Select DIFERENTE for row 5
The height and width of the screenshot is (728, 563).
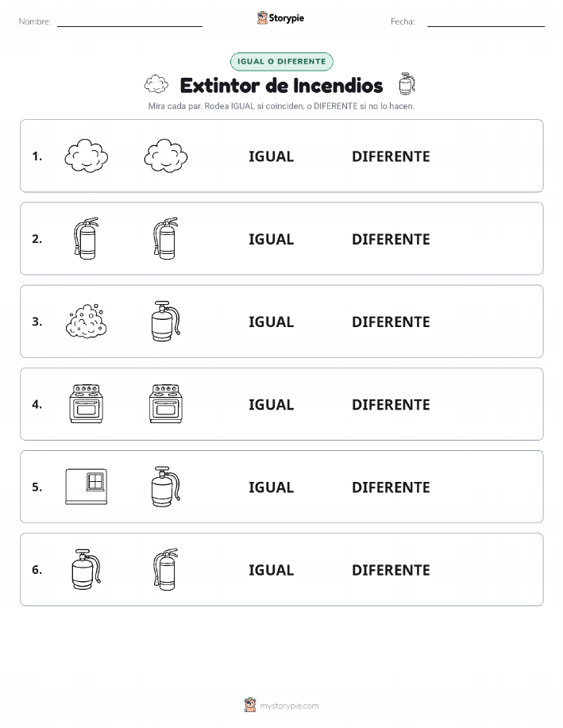[391, 487]
